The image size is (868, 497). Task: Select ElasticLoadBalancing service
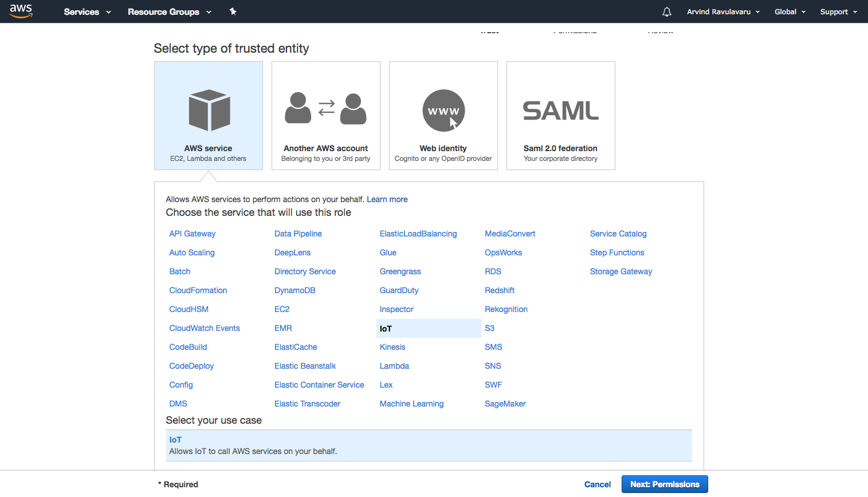[418, 234]
